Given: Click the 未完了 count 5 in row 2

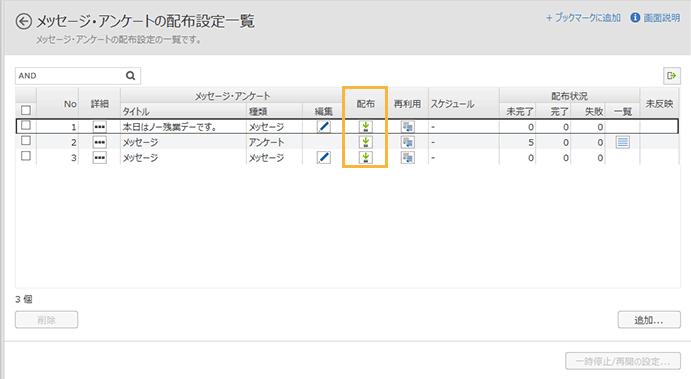Looking at the screenshot, I should click(531, 142).
